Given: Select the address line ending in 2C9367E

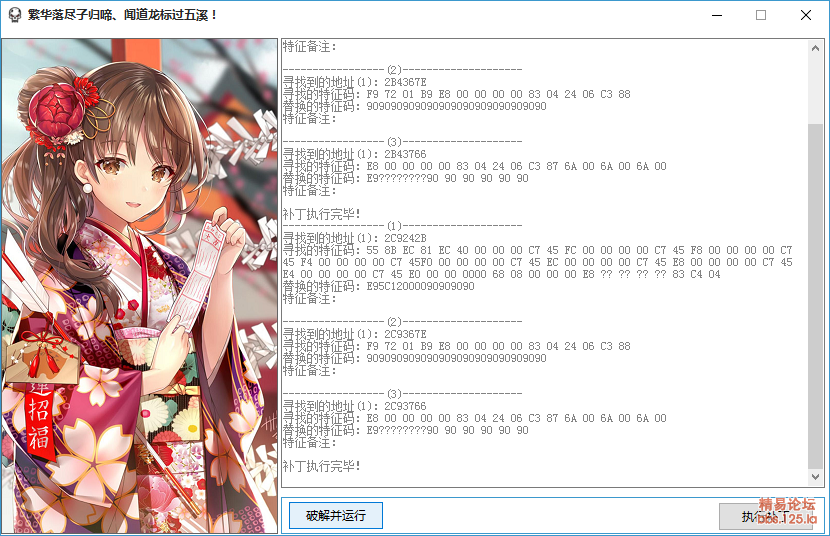Looking at the screenshot, I should click(354, 334).
